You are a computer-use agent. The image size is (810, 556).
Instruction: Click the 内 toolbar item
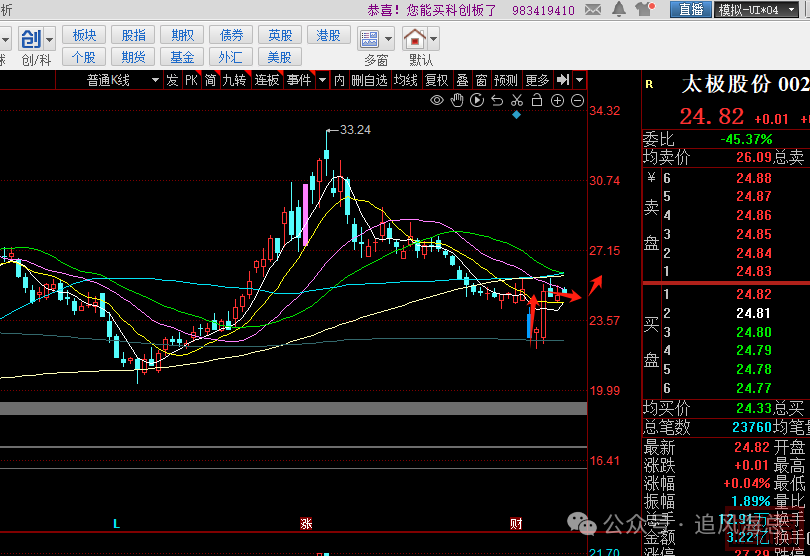click(339, 80)
